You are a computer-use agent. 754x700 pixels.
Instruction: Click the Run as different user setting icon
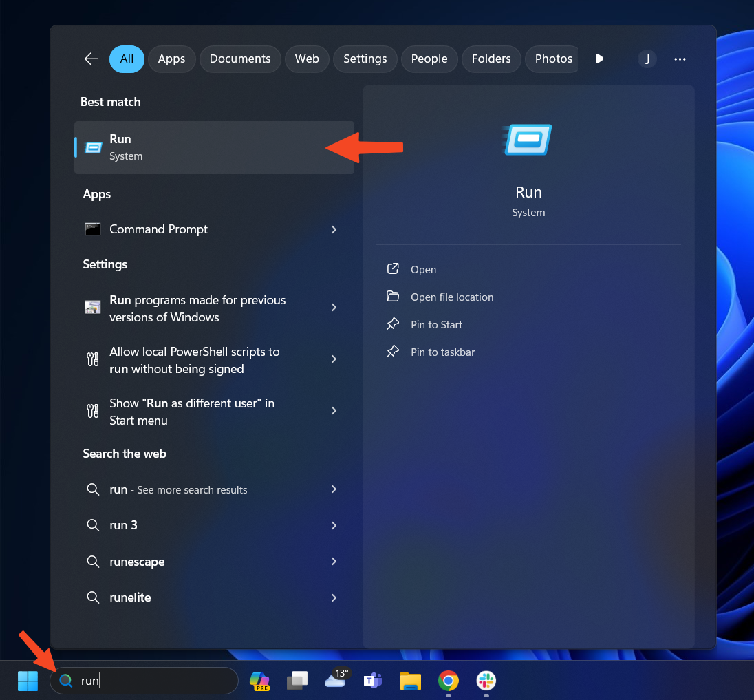coord(93,410)
